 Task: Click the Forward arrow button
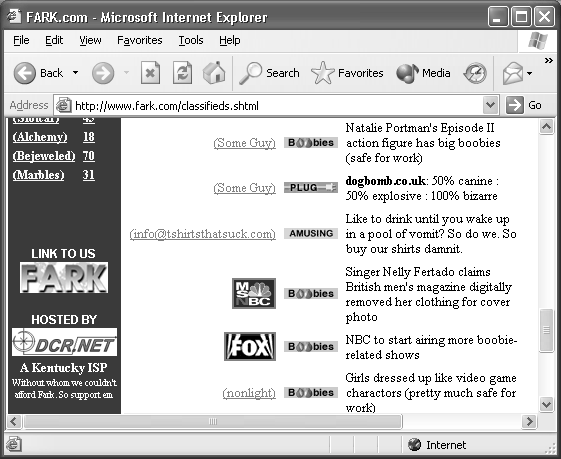click(x=103, y=73)
